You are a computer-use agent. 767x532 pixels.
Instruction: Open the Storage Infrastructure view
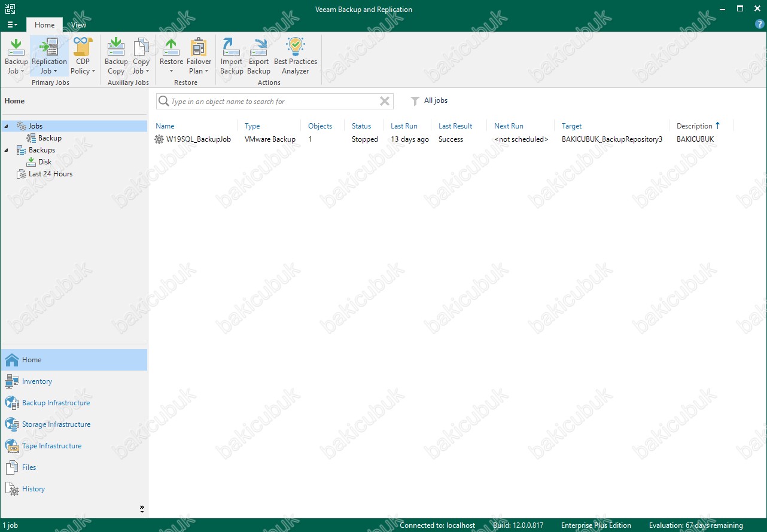(74, 424)
